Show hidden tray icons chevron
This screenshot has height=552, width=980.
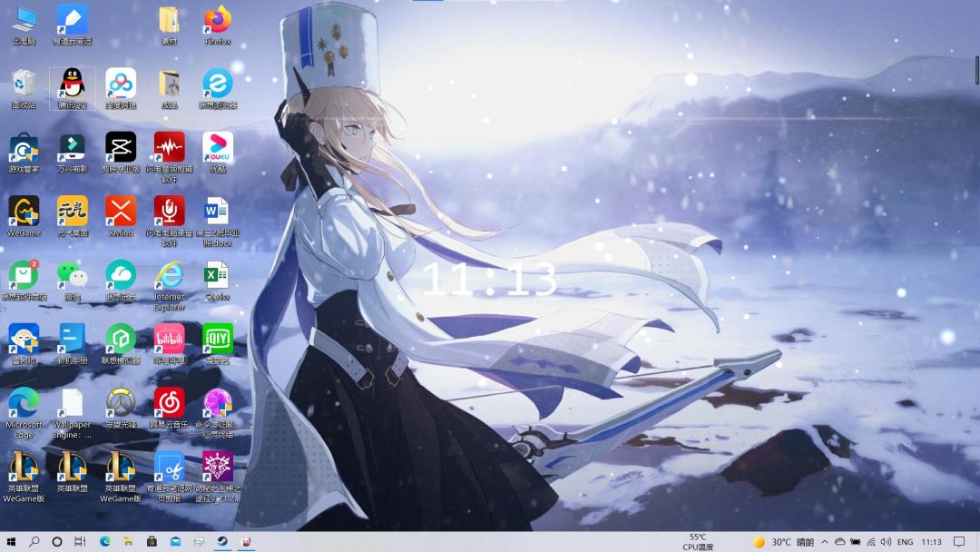(x=824, y=542)
